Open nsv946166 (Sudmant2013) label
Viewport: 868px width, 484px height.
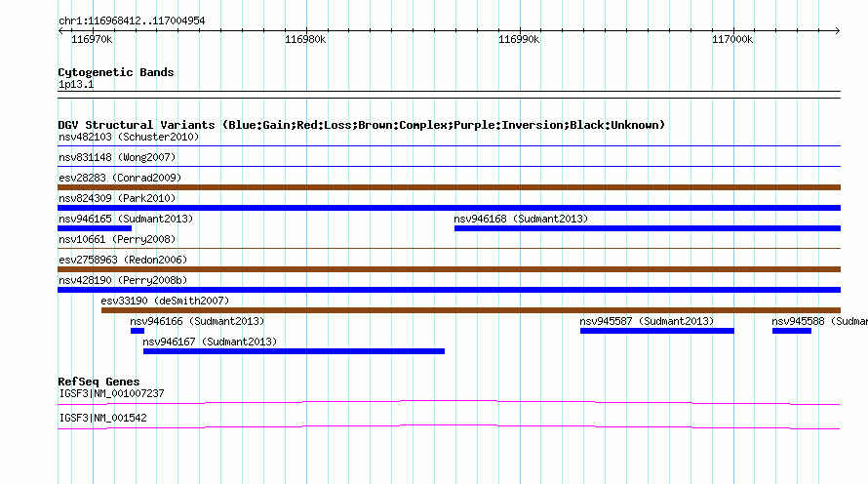[197, 321]
